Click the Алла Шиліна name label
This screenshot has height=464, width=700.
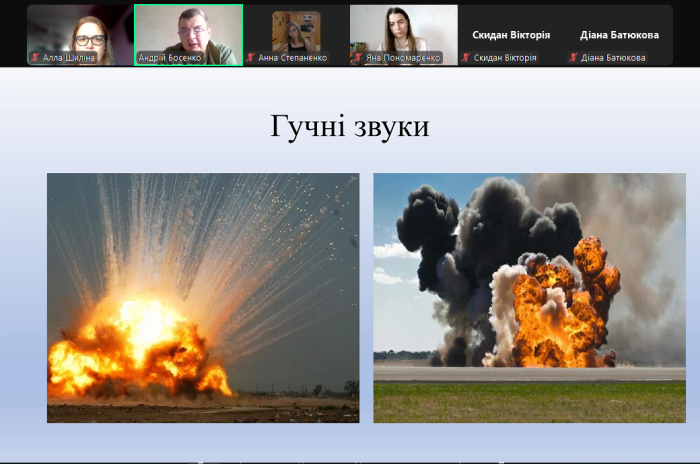(69, 58)
